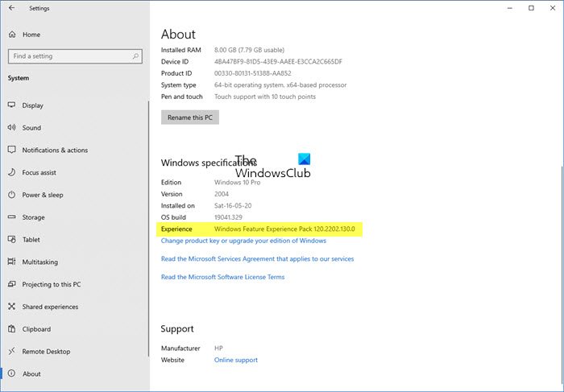Click the Remote Desktop icon
Image resolution: width=564 pixels, height=392 pixels.
(x=12, y=351)
